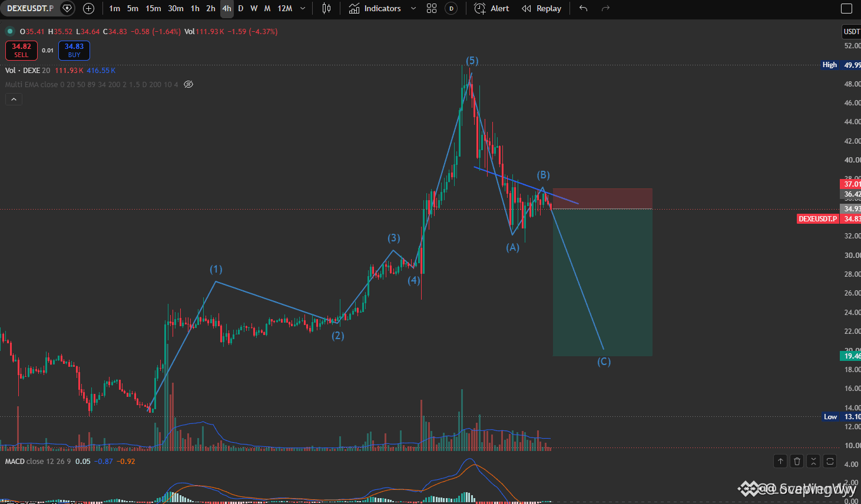Viewport: 861px width, 504px height.
Task: Click the green 19.46 target price label
Action: coord(851,356)
